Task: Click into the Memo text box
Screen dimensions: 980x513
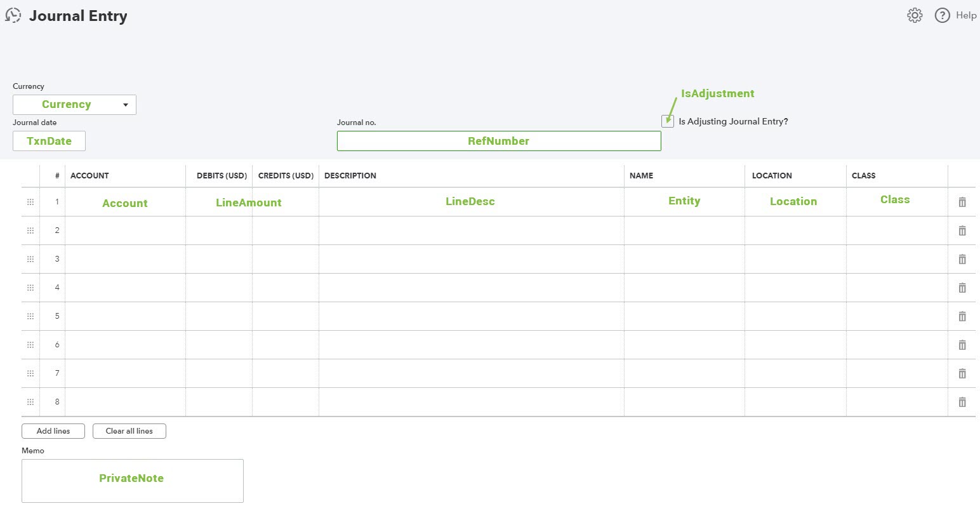Action: pyautogui.click(x=132, y=480)
